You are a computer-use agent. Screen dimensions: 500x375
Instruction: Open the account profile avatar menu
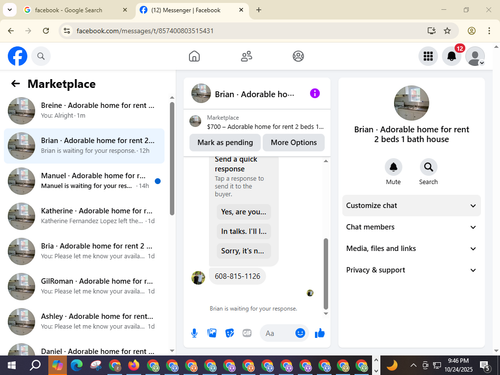click(x=475, y=56)
